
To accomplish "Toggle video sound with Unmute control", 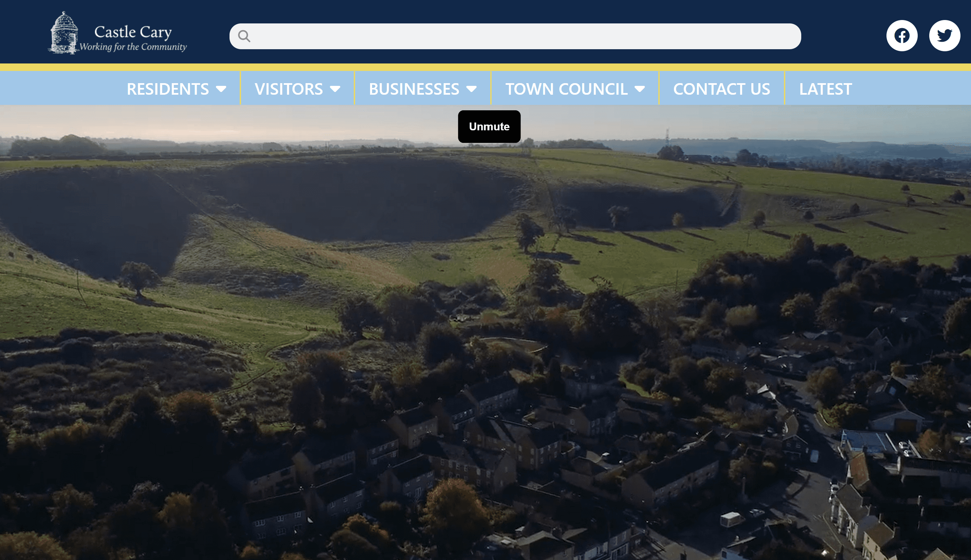I will [489, 126].
